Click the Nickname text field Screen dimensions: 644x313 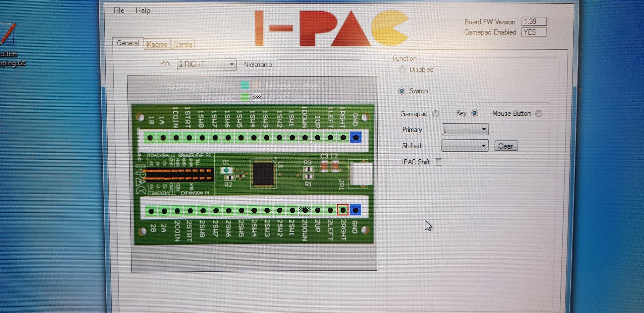[319, 65]
